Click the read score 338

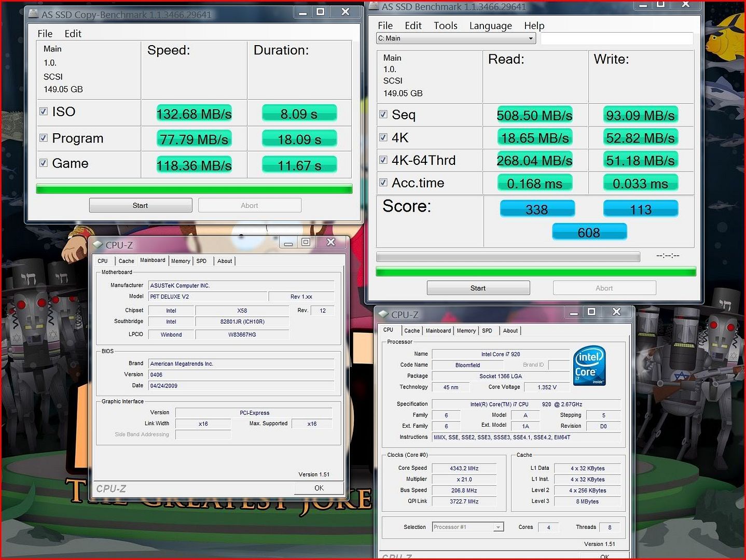[537, 209]
